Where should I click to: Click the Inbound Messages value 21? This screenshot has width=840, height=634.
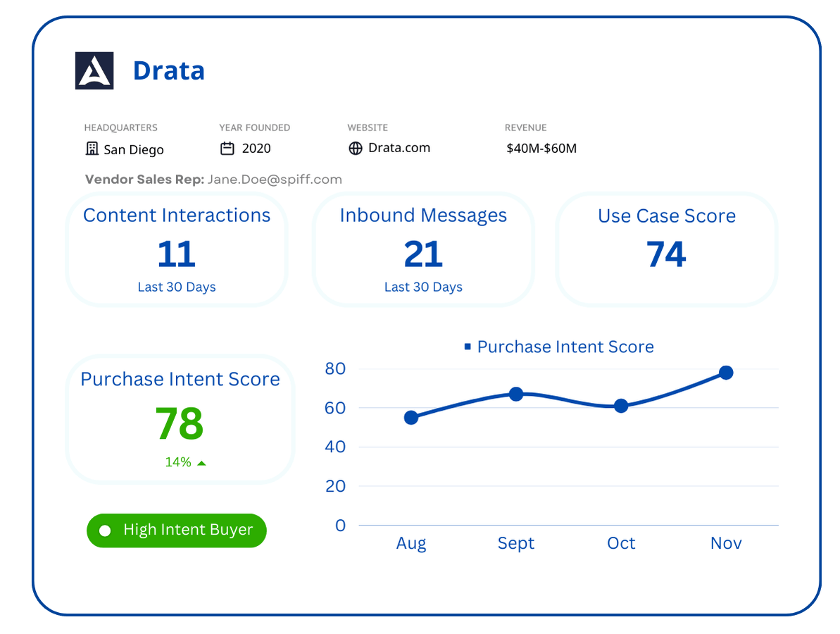[423, 254]
